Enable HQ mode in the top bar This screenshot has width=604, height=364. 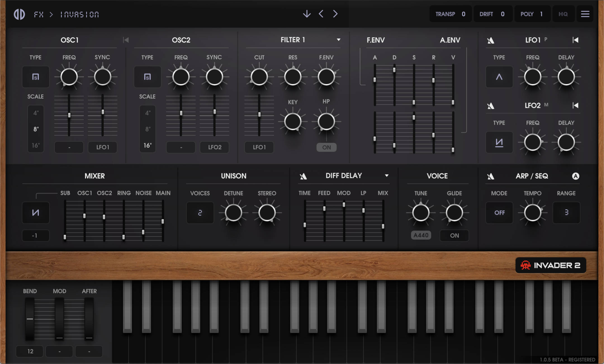563,14
